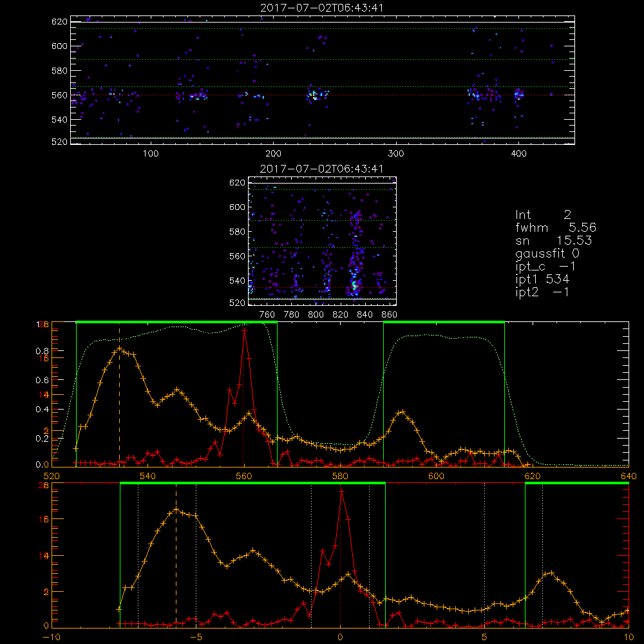
Task: Click the red peak near 560 in upper profile plot
Action: (x=244, y=330)
